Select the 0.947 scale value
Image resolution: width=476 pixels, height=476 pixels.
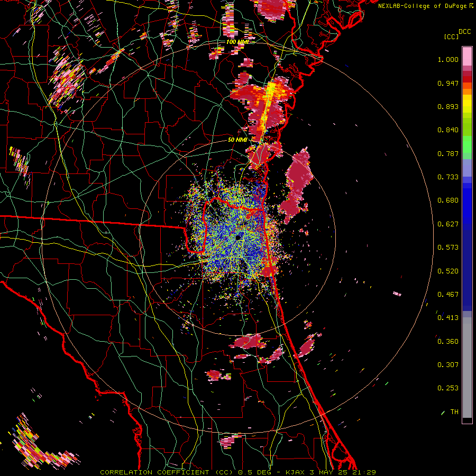pyautogui.click(x=448, y=83)
